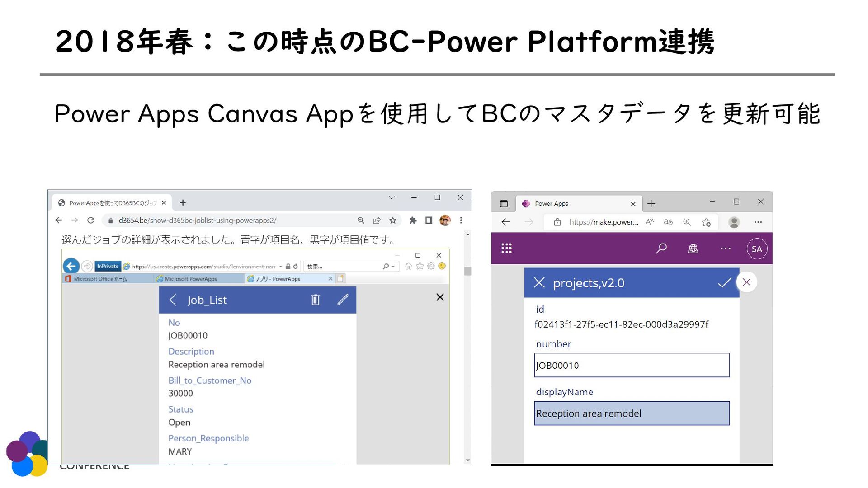Screen dimensions: 868x488
Task: Click the read aloud icon in Edge
Action: [x=650, y=222]
